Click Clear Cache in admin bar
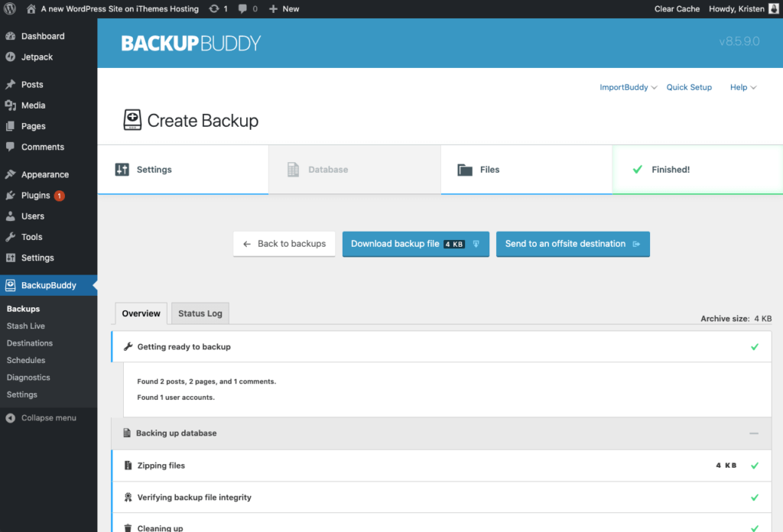 click(x=677, y=9)
